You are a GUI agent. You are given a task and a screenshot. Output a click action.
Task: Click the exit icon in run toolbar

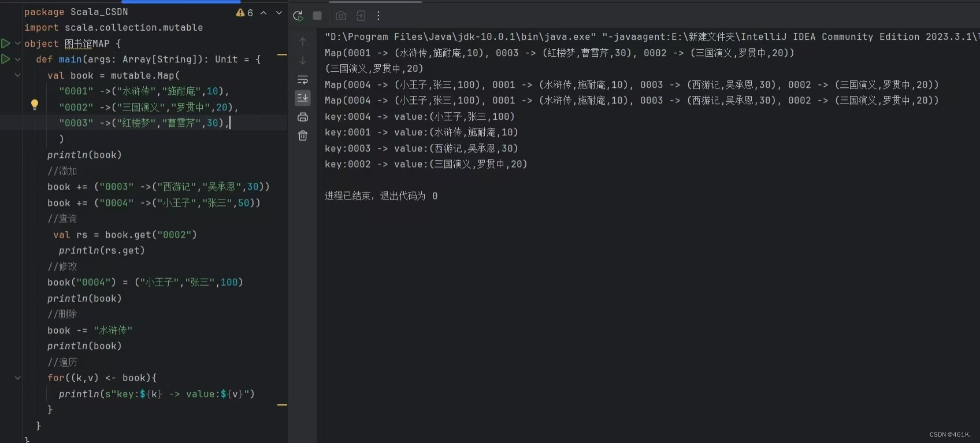click(361, 16)
